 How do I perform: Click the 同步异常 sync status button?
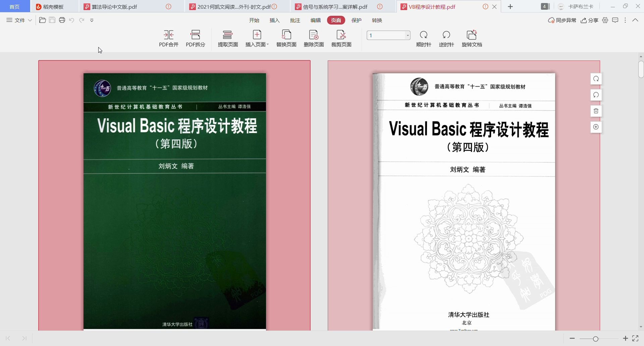click(x=562, y=20)
